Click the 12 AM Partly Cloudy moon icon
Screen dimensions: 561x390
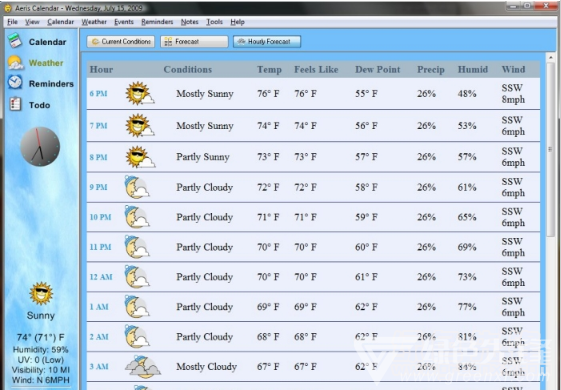pos(137,277)
